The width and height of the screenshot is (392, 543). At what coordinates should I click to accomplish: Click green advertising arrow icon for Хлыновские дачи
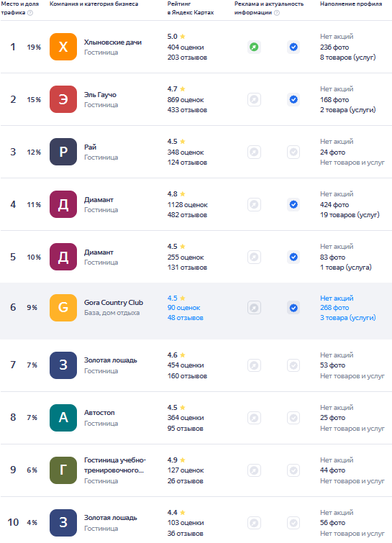click(x=254, y=47)
